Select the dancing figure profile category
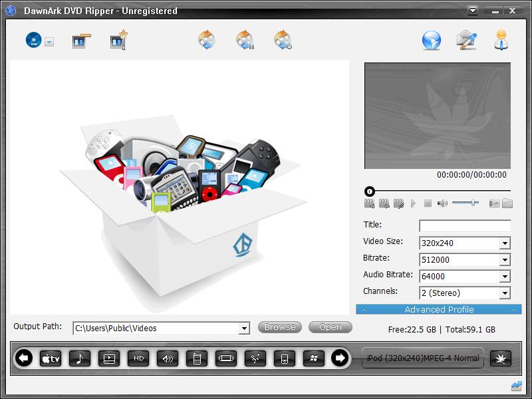 pyautogui.click(x=255, y=358)
